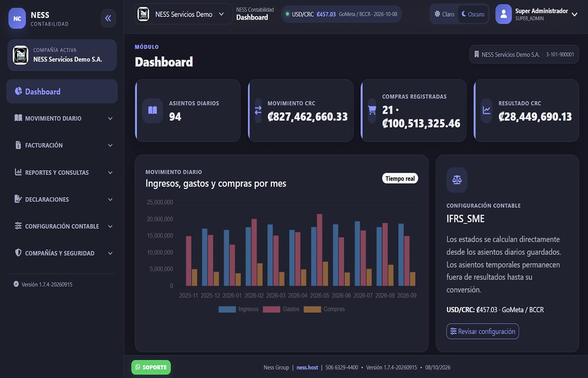Click the Tiempo real badge
This screenshot has width=588, height=378.
(x=400, y=178)
